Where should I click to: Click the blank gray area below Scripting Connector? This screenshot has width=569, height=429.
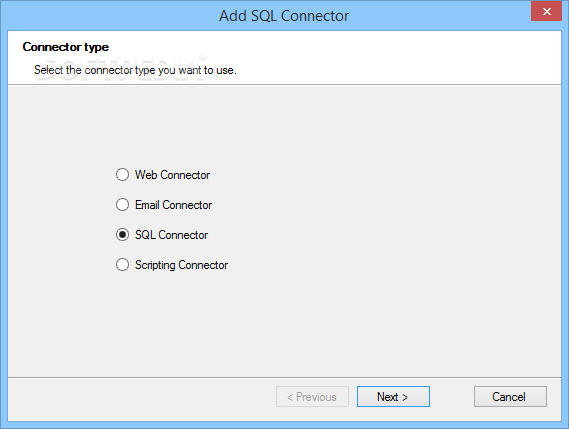pos(284,323)
